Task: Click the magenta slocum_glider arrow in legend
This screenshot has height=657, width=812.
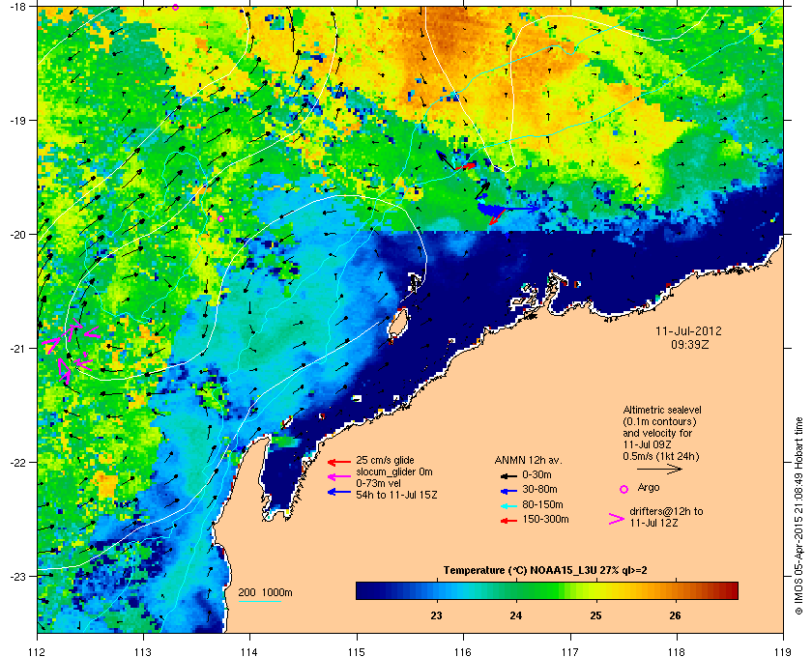Action: (339, 477)
